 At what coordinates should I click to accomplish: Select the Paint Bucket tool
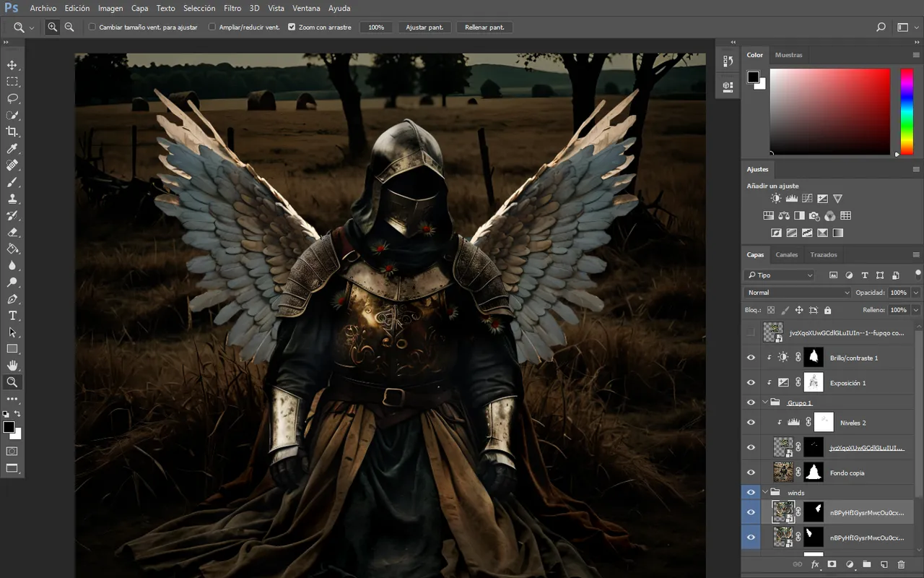click(x=12, y=249)
